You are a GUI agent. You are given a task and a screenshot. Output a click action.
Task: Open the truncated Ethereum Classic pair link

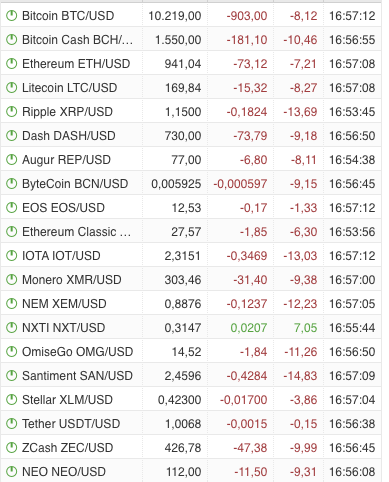76,232
